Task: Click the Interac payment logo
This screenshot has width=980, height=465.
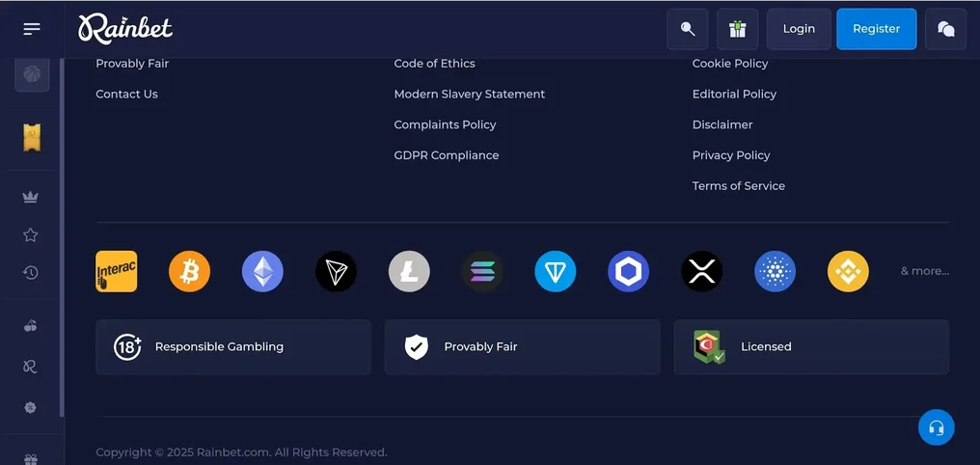Action: click(116, 271)
